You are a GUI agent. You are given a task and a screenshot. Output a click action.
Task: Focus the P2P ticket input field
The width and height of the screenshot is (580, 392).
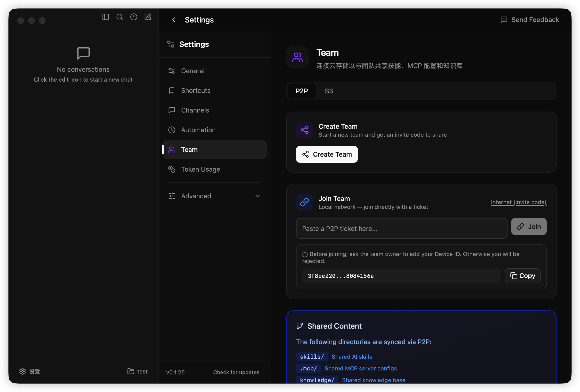tap(401, 228)
